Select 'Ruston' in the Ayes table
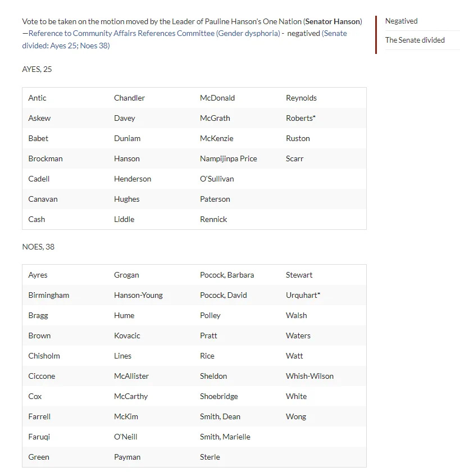This screenshot has height=476, width=460. (298, 138)
